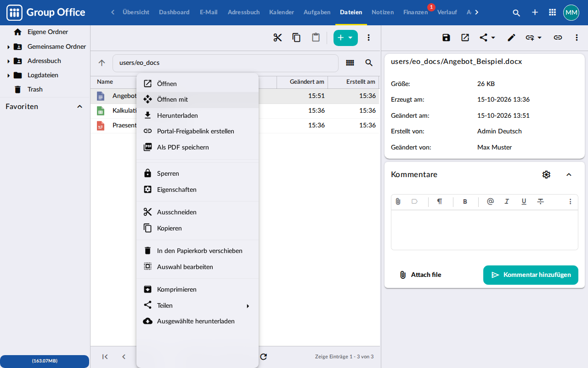Collapse the Kommentare panel
This screenshot has width=588, height=368.
point(569,174)
